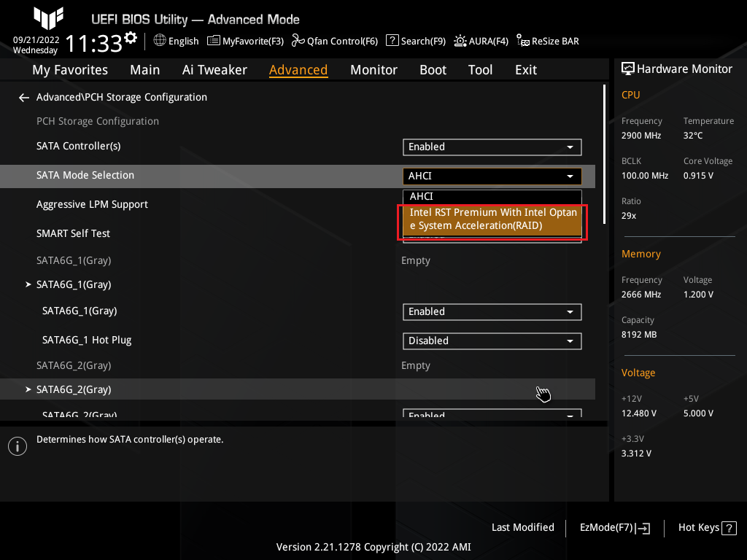Image resolution: width=747 pixels, height=560 pixels.
Task: Click the TUF logo icon
Action: [x=48, y=18]
